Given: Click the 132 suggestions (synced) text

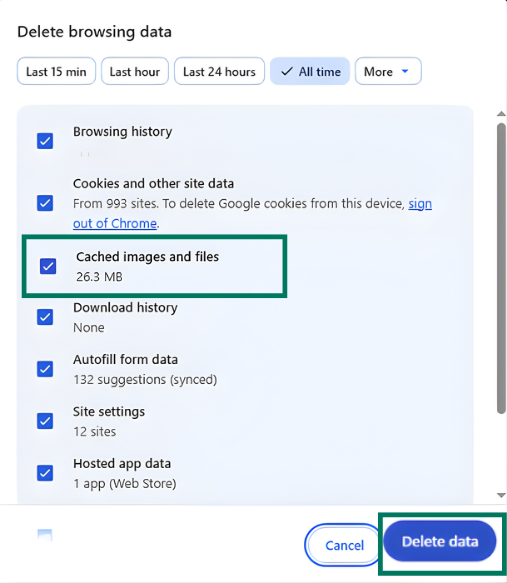Looking at the screenshot, I should click(145, 380).
